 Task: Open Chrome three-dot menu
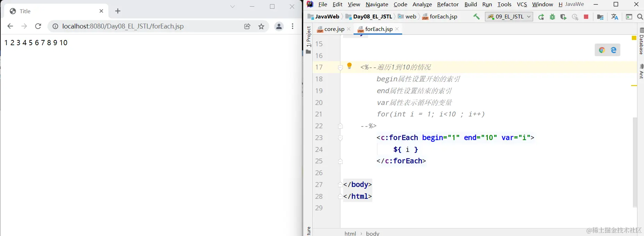(293, 26)
